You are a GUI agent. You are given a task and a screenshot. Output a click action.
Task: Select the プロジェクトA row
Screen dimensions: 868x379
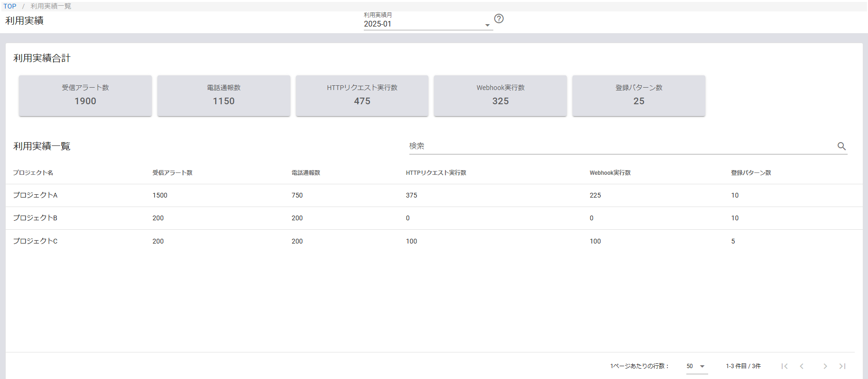(x=36, y=195)
